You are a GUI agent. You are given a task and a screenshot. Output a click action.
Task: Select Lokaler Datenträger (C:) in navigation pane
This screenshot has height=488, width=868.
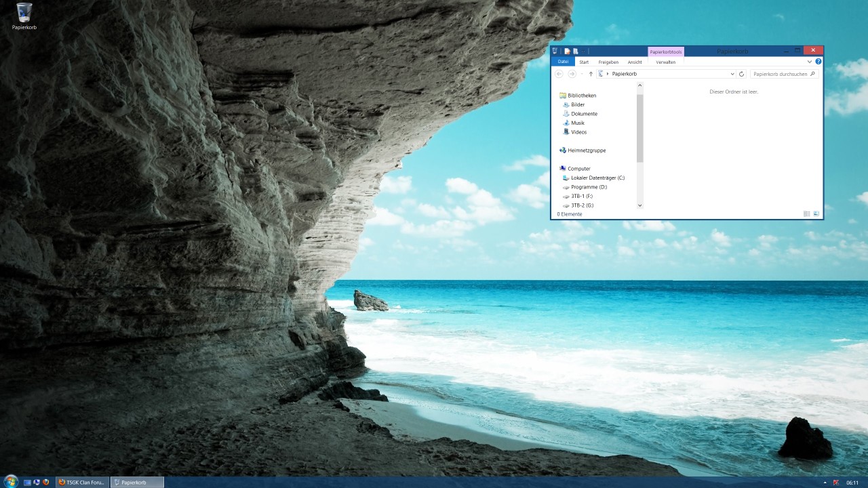pyautogui.click(x=597, y=178)
